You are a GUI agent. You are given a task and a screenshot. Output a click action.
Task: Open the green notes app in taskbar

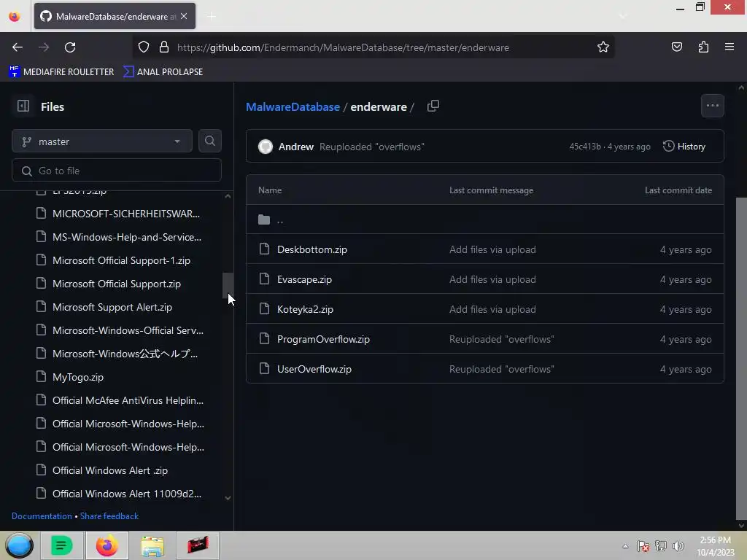61,545
